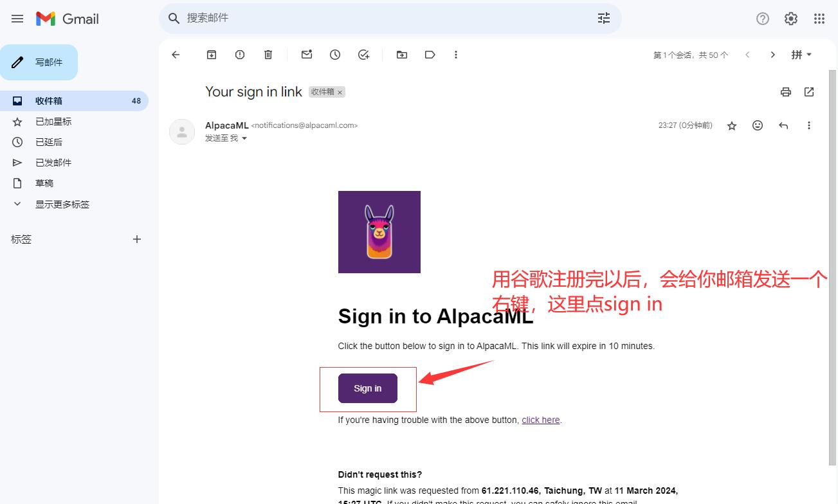
Task: Open the email in new window
Action: [809, 92]
